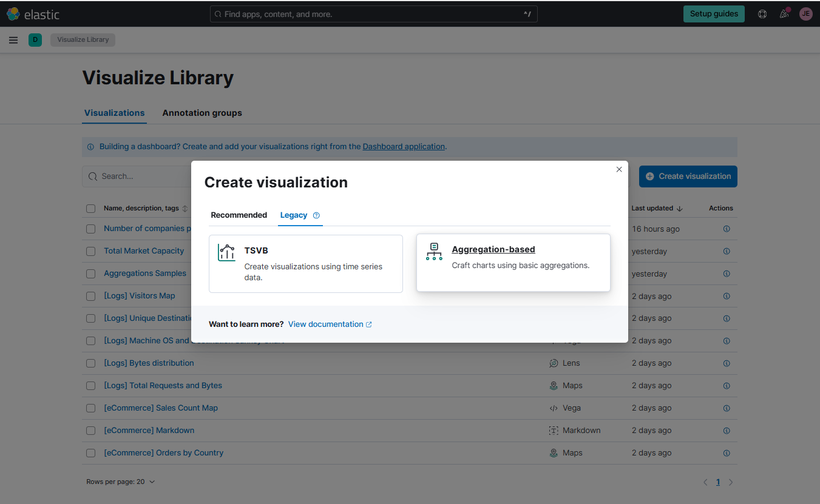Sort by the Last updated column arrow
This screenshot has width=820, height=504.
[679, 209]
